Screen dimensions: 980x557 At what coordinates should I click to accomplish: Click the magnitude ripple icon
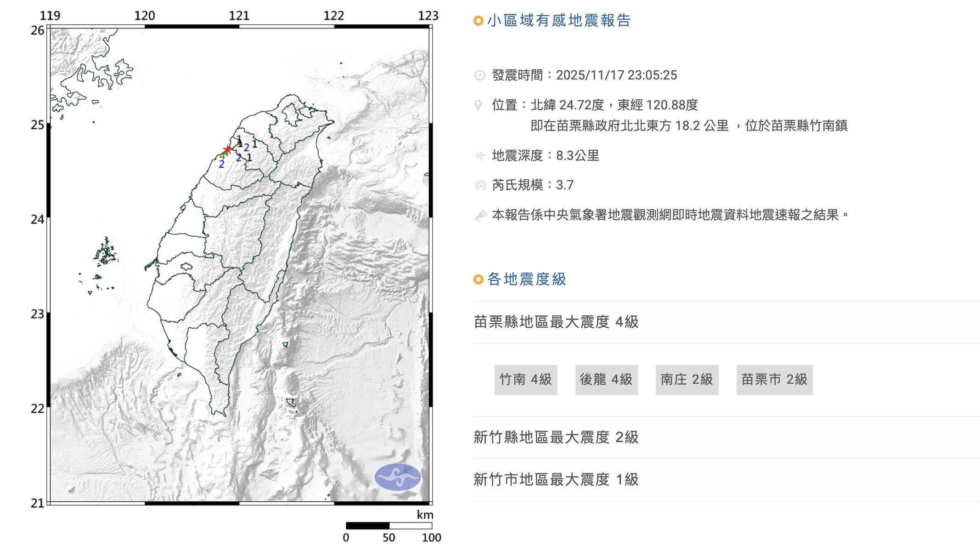click(x=480, y=185)
